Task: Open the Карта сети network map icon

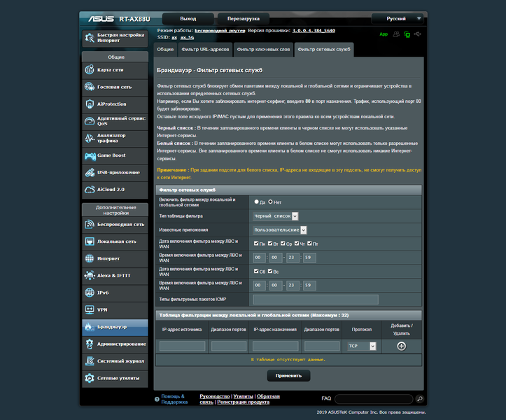Action: pyautogui.click(x=90, y=70)
